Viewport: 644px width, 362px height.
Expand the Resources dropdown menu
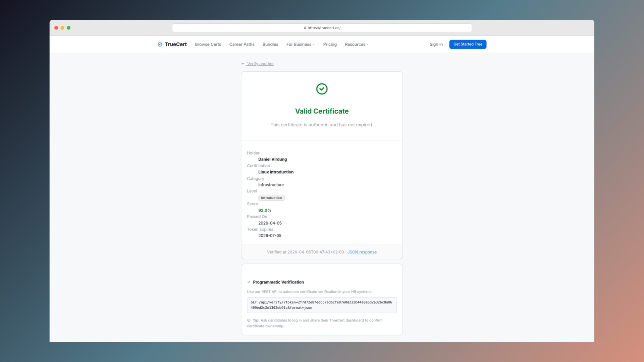pyautogui.click(x=357, y=44)
